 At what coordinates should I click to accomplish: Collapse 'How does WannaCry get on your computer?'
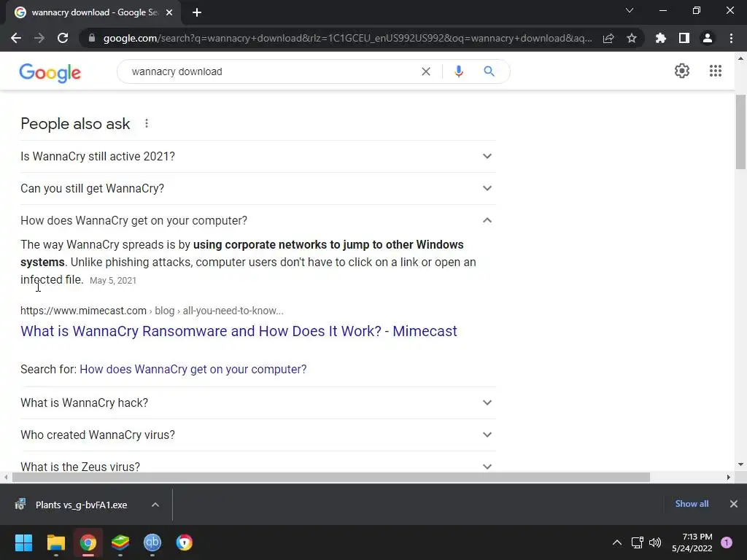click(x=258, y=220)
